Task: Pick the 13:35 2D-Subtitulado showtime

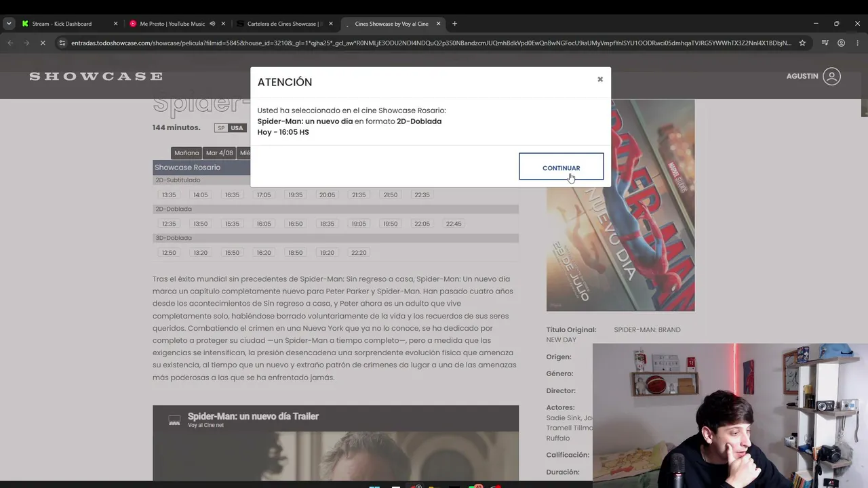Action: click(x=169, y=195)
